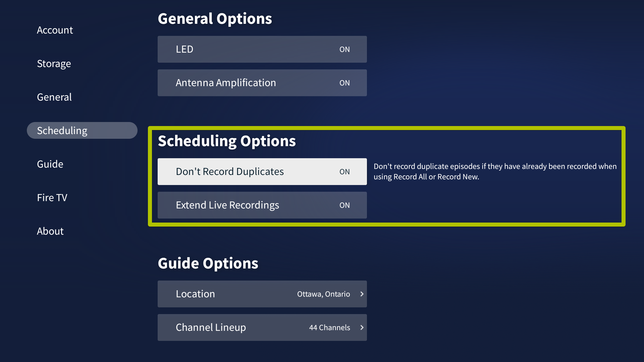Click the Location field in Guide Options

(262, 294)
